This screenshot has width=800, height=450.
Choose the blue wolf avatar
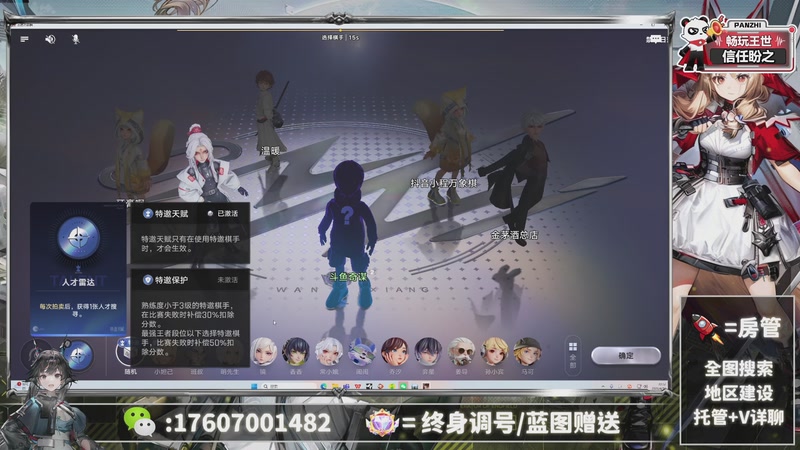click(x=361, y=350)
